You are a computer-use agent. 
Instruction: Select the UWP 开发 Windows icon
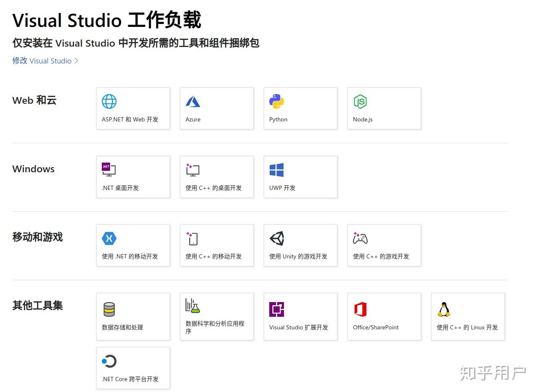pyautogui.click(x=276, y=170)
